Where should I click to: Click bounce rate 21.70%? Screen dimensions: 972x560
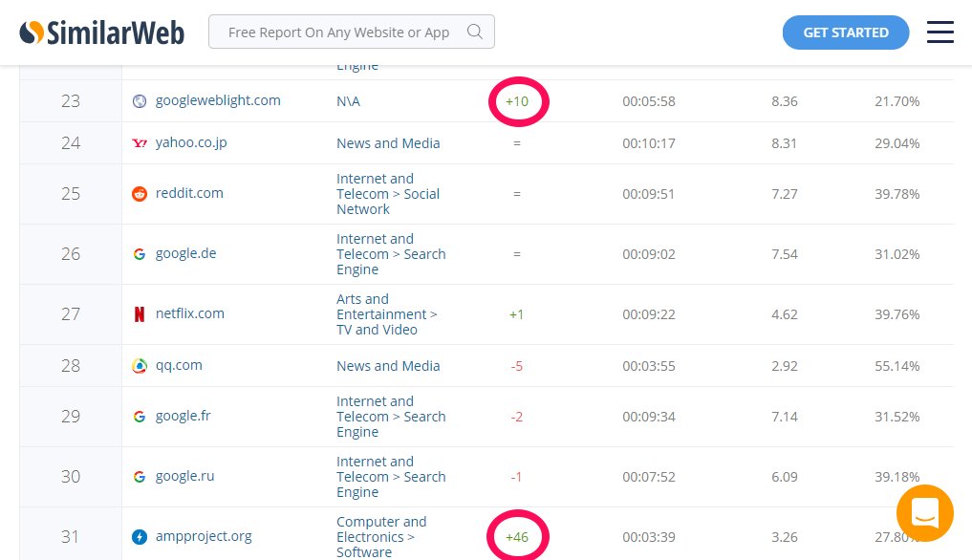[897, 101]
